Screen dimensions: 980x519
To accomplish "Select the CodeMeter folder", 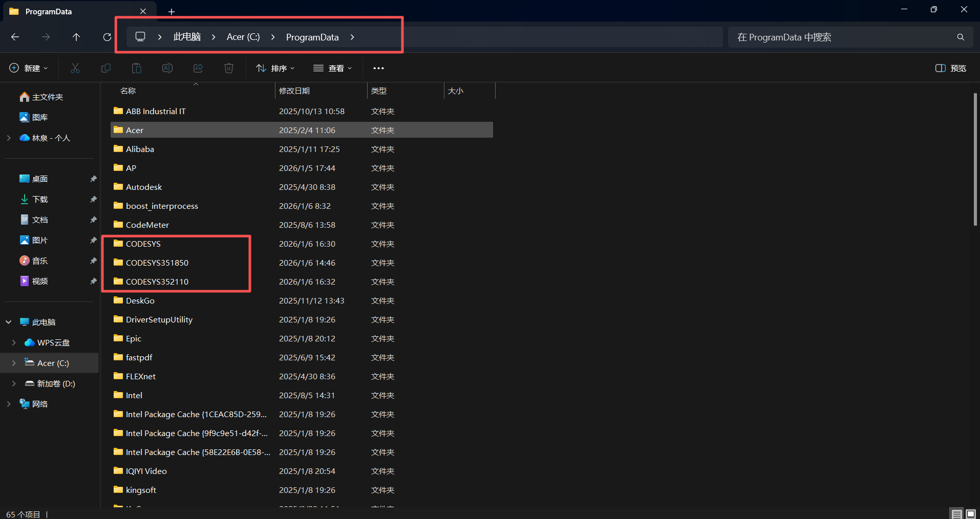I will click(302, 225).
